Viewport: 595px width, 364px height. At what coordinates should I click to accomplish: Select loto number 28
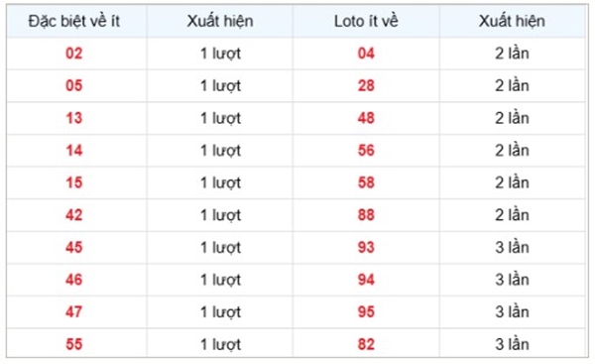tap(366, 85)
